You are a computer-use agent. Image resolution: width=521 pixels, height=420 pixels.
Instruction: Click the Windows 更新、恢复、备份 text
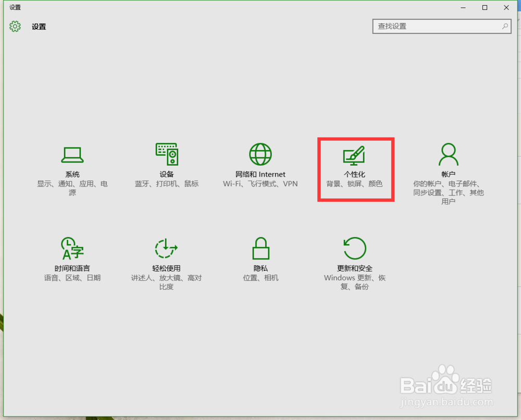[x=355, y=282]
